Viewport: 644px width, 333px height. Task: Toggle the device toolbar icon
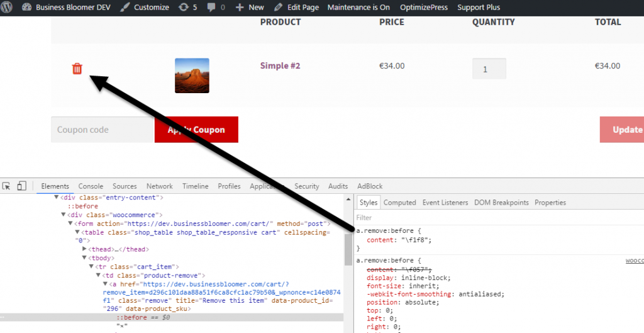[22, 186]
